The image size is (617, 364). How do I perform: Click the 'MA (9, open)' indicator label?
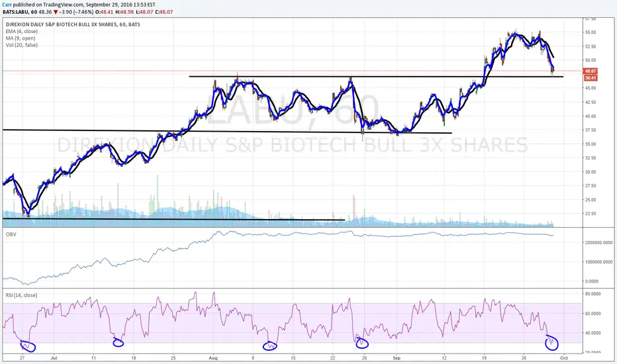[x=21, y=38]
